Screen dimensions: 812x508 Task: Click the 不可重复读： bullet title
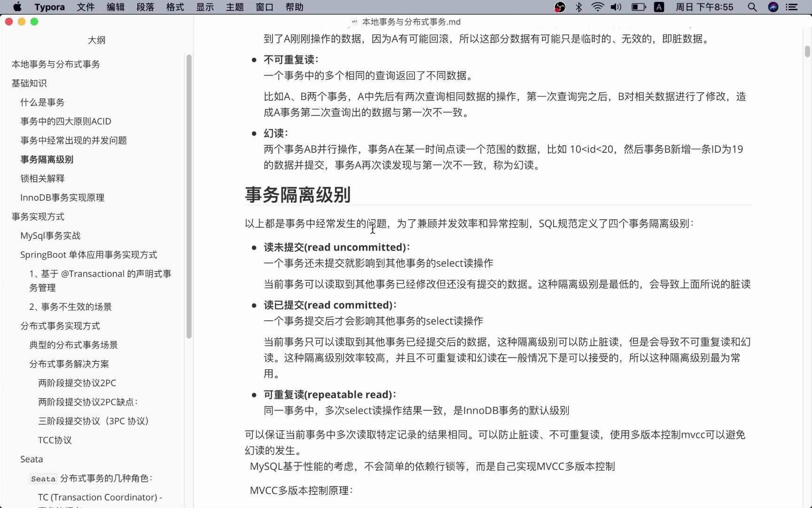tap(291, 59)
